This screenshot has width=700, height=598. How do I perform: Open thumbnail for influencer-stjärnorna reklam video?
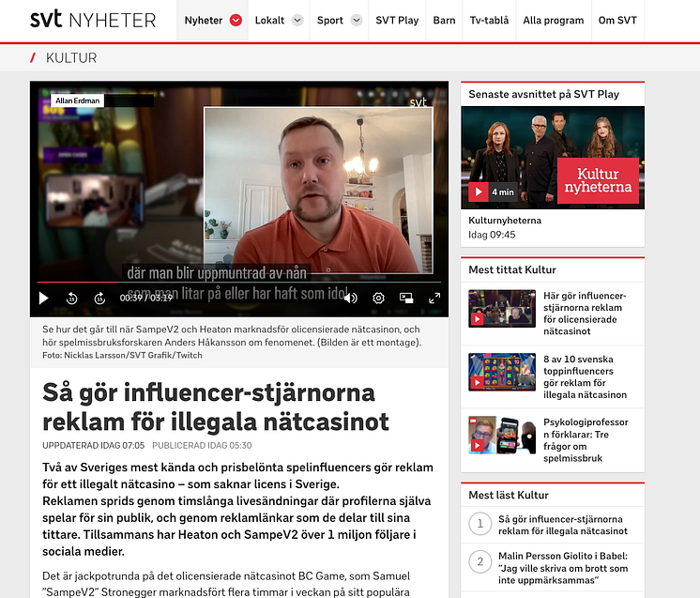pyautogui.click(x=502, y=309)
